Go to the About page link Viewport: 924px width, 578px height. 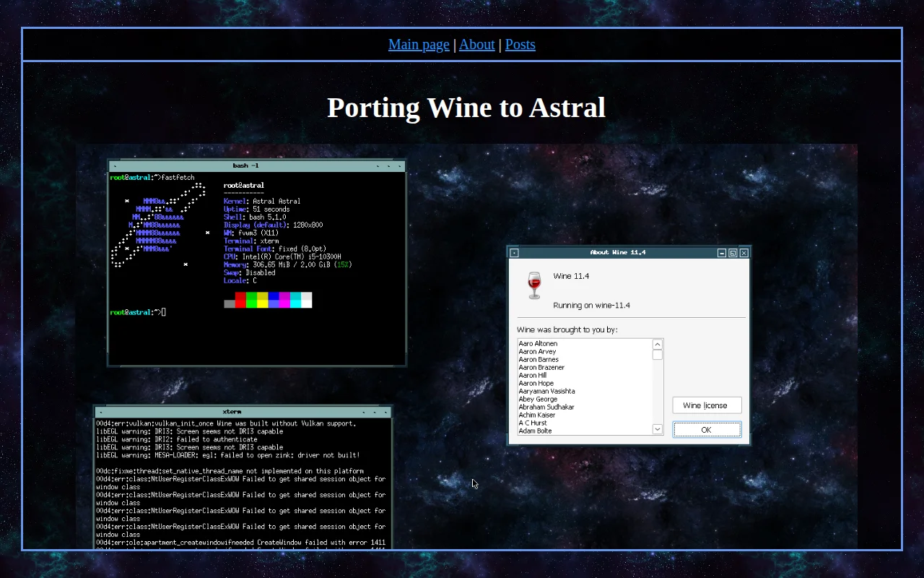[477, 44]
